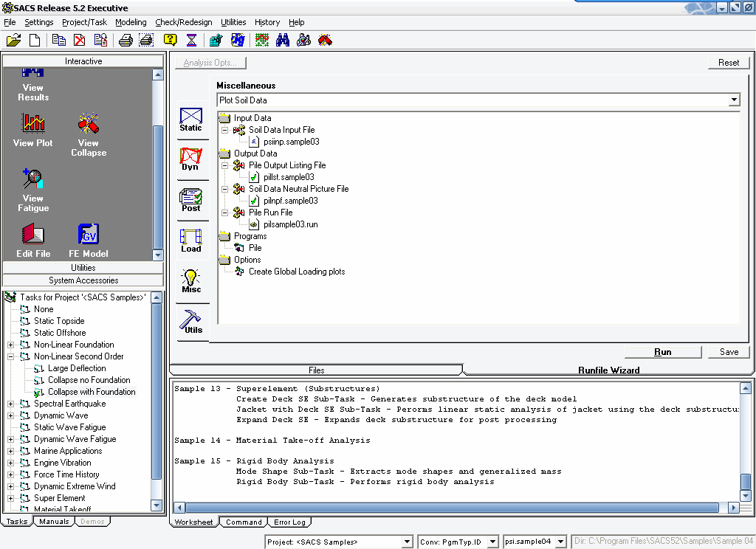Viewport: 756px width, 549px height.
Task: Click the Save button
Action: (729, 352)
